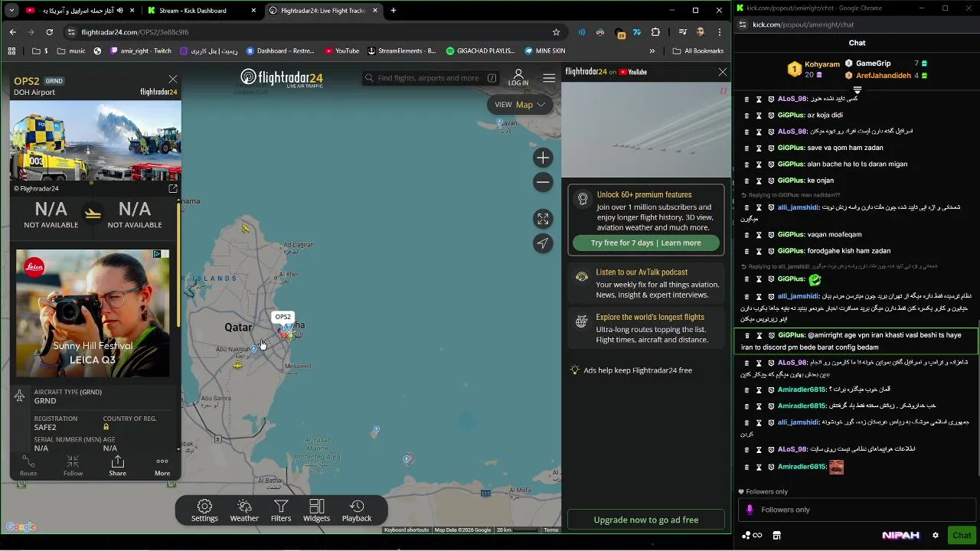Open More options in flight panel
The height and width of the screenshot is (551, 980).
tap(162, 465)
